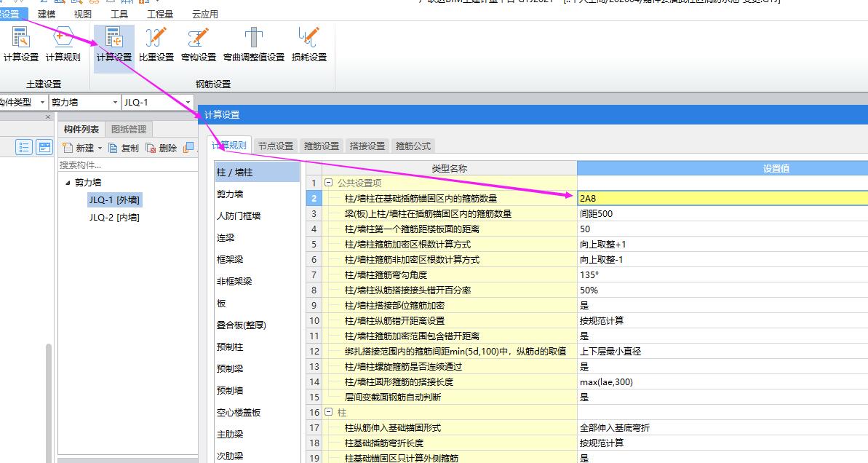868x463 pixels.
Task: Select 柱 / 墙柱 category
Action: click(x=258, y=173)
